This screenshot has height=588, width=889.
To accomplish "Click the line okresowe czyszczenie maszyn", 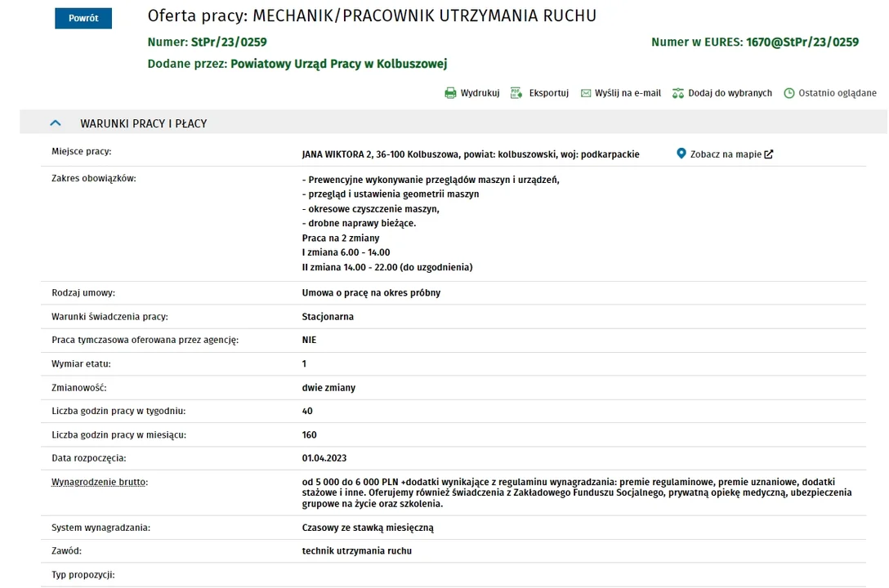I will 371,208.
